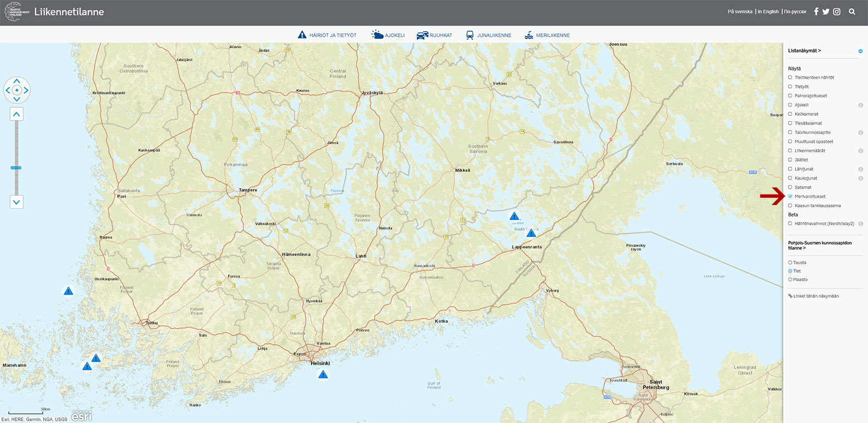Switch language to По-русски
Image resolution: width=868 pixels, height=423 pixels.
pos(795,12)
